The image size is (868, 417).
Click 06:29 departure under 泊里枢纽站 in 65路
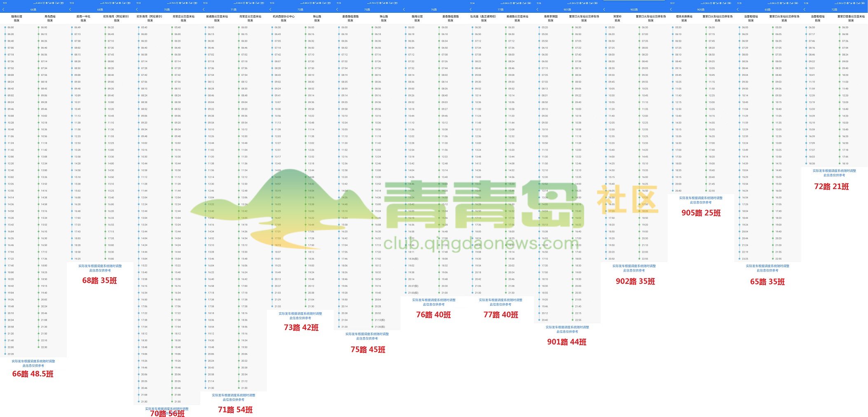click(x=745, y=34)
